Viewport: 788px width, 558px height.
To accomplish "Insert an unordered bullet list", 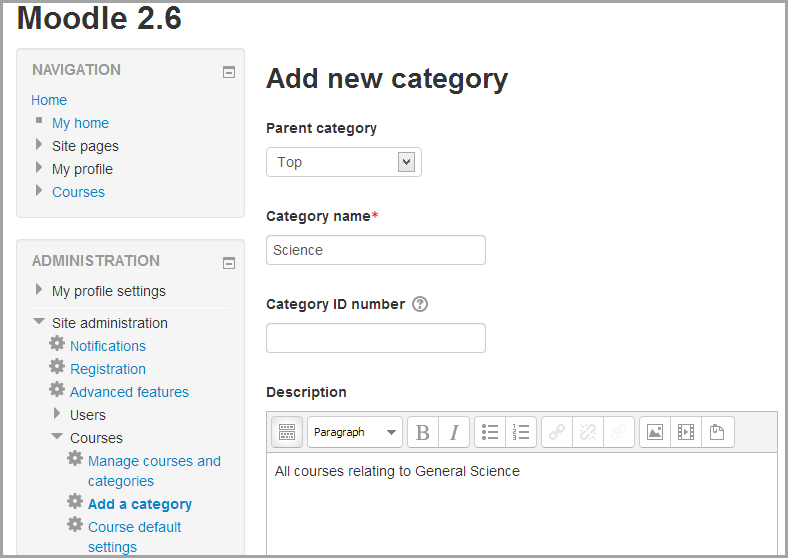I will [x=490, y=432].
